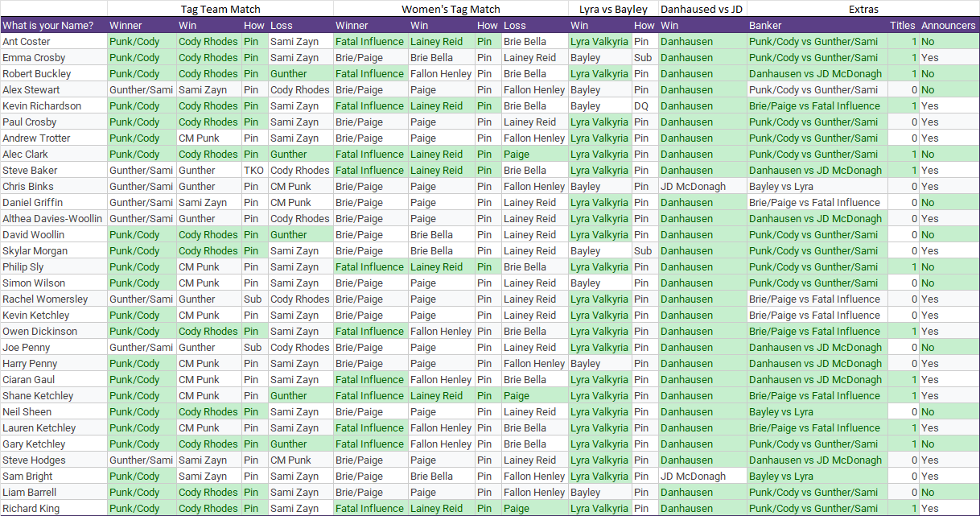Click the name cell 'Joe Penny'

tap(54, 347)
